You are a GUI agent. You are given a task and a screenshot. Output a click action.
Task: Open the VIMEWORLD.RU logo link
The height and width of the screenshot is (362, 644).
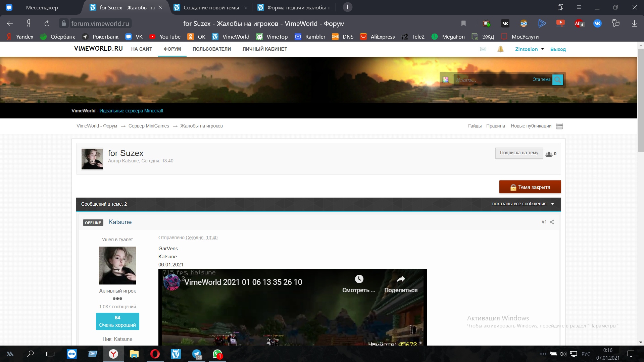point(98,48)
